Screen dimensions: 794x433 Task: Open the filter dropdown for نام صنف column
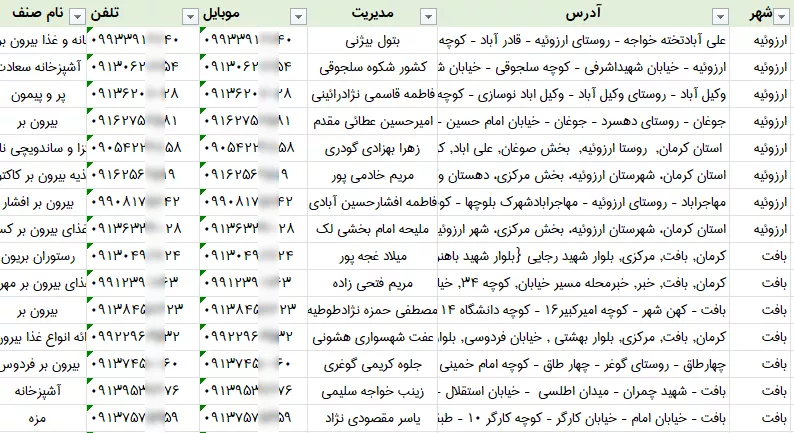77,17
